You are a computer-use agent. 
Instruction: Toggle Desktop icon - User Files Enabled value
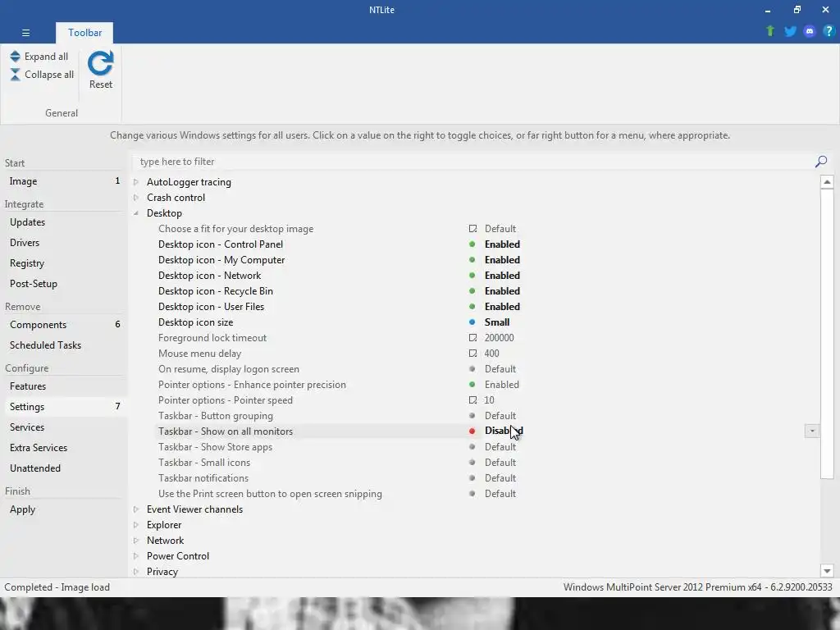pos(502,307)
